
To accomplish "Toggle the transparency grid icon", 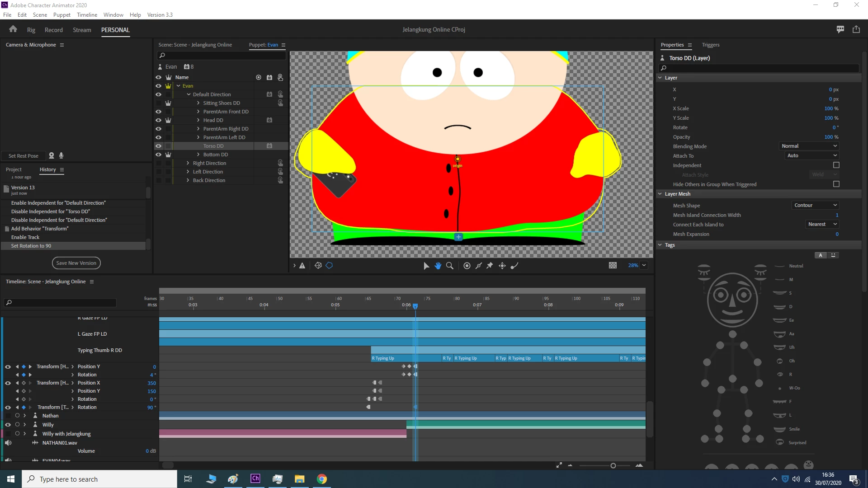I will pyautogui.click(x=613, y=266).
